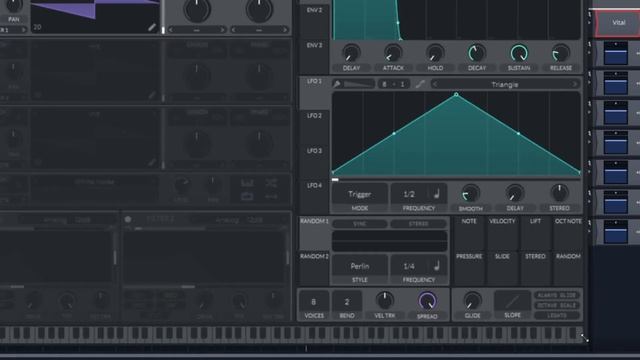The image size is (640, 360).
Task: Click the LFO grid size 8 - 1 field
Action: pos(393,84)
